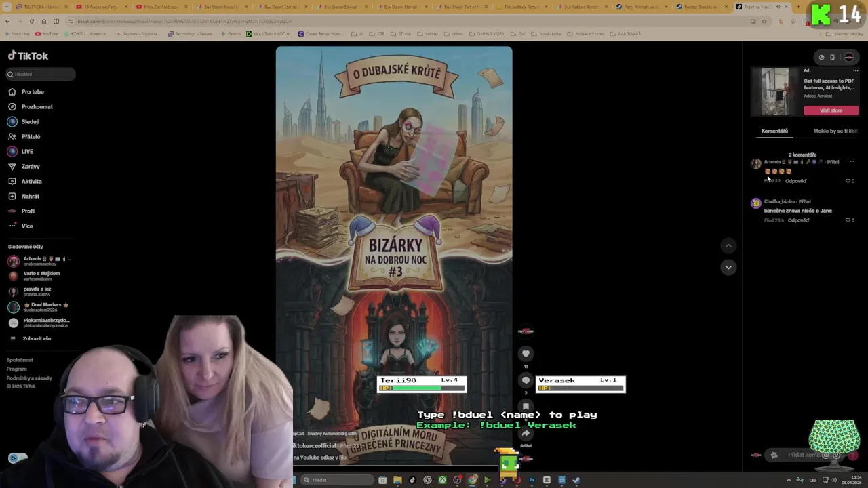868x488 pixels.
Task: Share the video with arrow icon
Action: pyautogui.click(x=526, y=433)
